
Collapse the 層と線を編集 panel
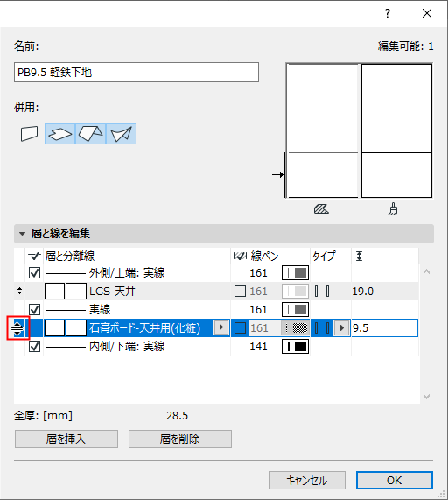click(22, 234)
